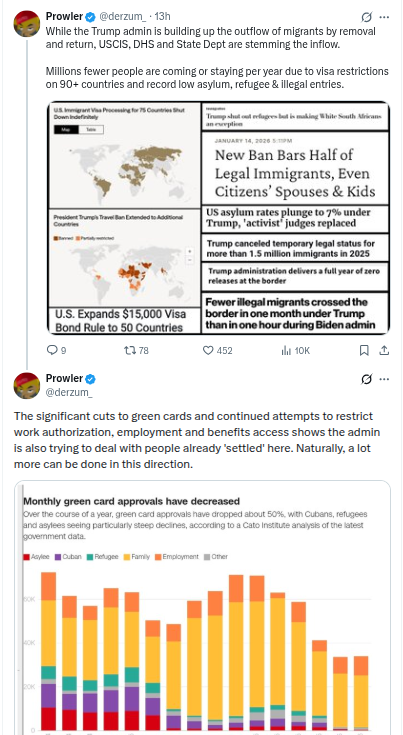This screenshot has height=735, width=403.
Task: Open more options menu on second tweet
Action: [x=384, y=379]
